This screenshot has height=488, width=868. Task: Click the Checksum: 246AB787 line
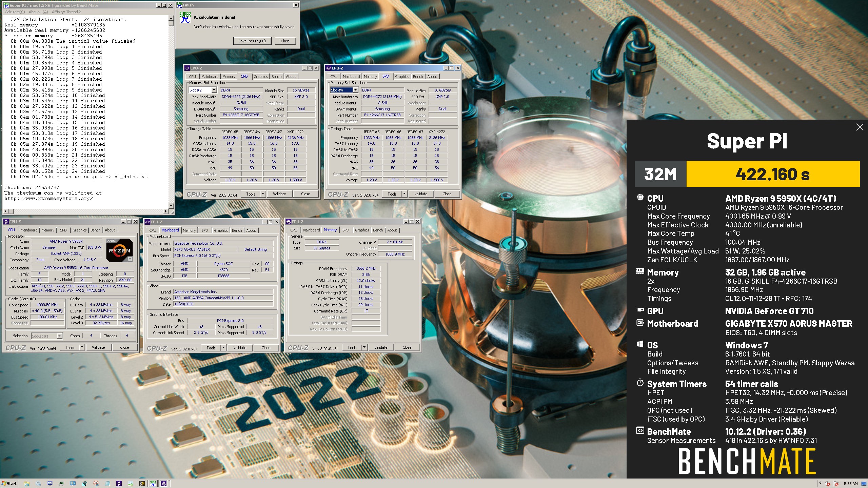32,187
